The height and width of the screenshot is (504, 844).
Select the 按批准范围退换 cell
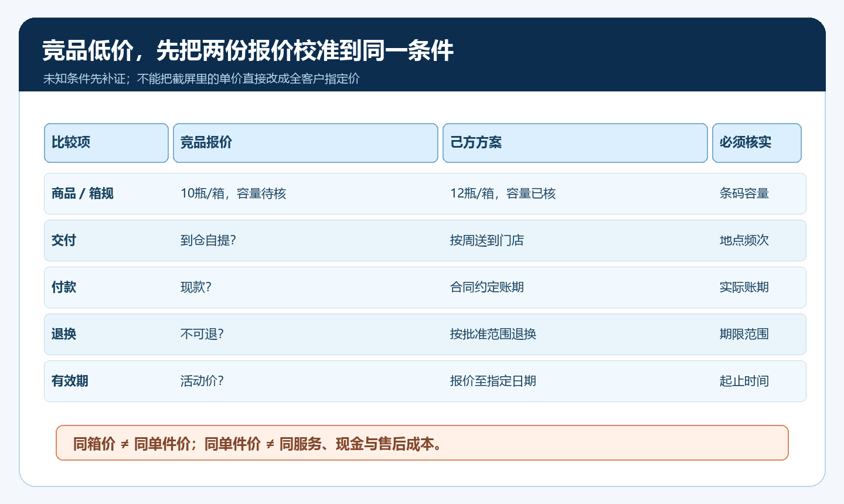click(x=494, y=334)
